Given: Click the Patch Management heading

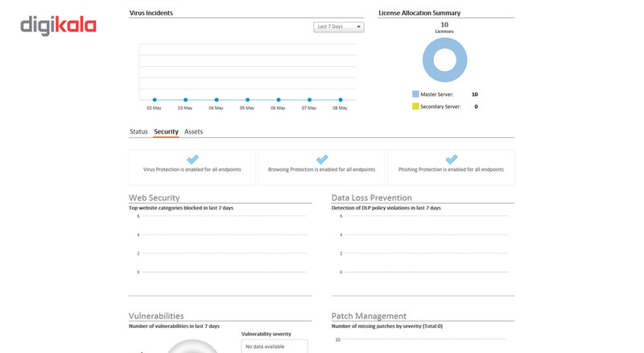Looking at the screenshot, I should point(369,316).
